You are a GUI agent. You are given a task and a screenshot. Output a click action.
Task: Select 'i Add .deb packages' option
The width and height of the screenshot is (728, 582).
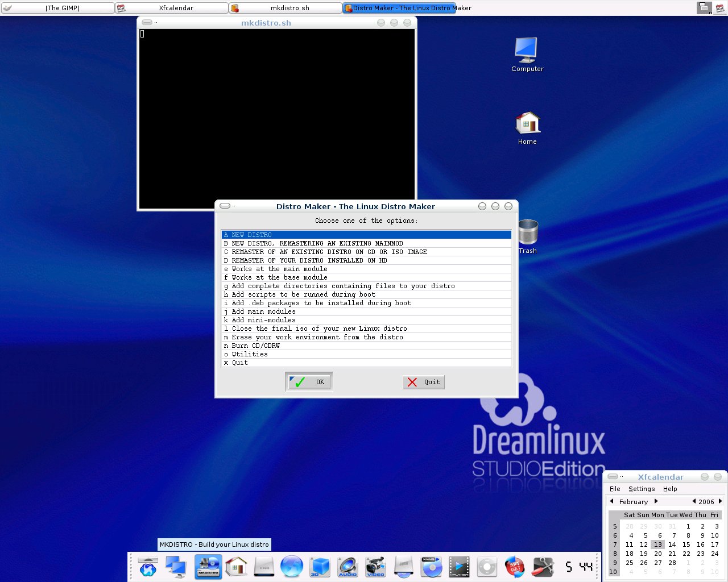click(366, 303)
